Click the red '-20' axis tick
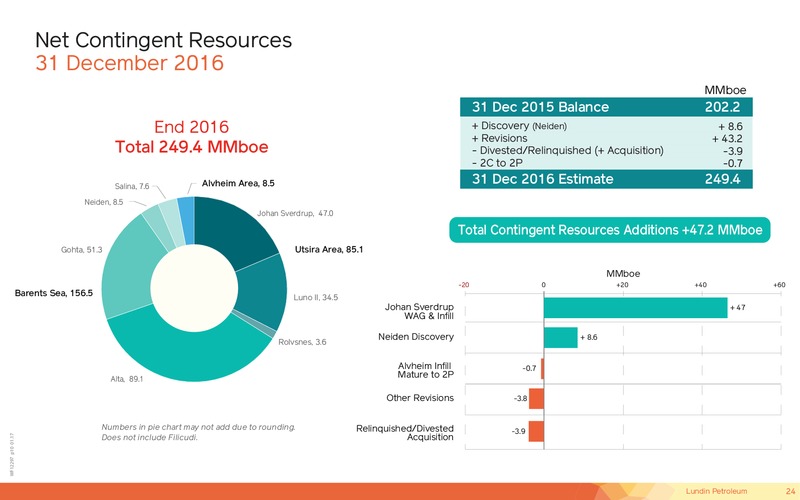 (464, 285)
